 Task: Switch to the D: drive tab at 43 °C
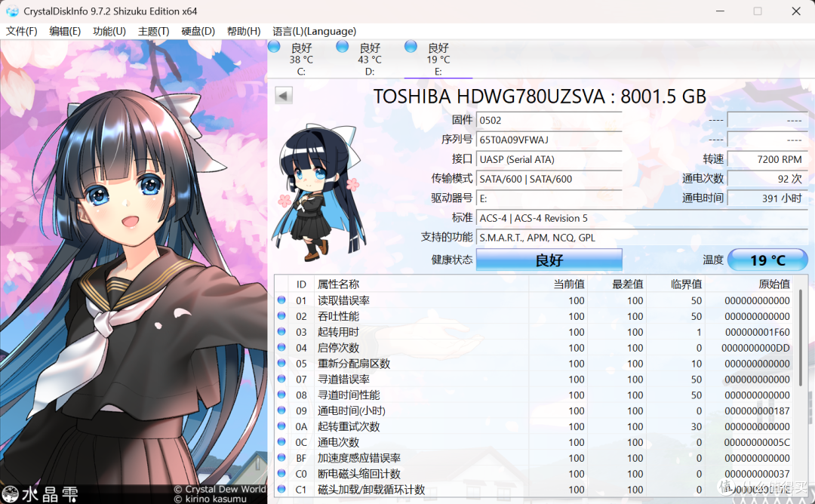(370, 59)
